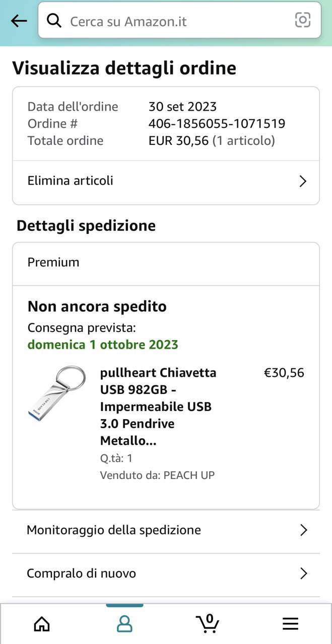Expand the Monitoraggio della spedizione chevron
The height and width of the screenshot is (644, 332).
(303, 530)
